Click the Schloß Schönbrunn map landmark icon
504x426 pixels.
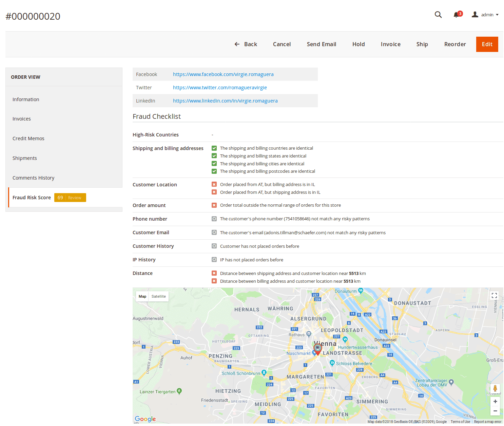point(264,373)
